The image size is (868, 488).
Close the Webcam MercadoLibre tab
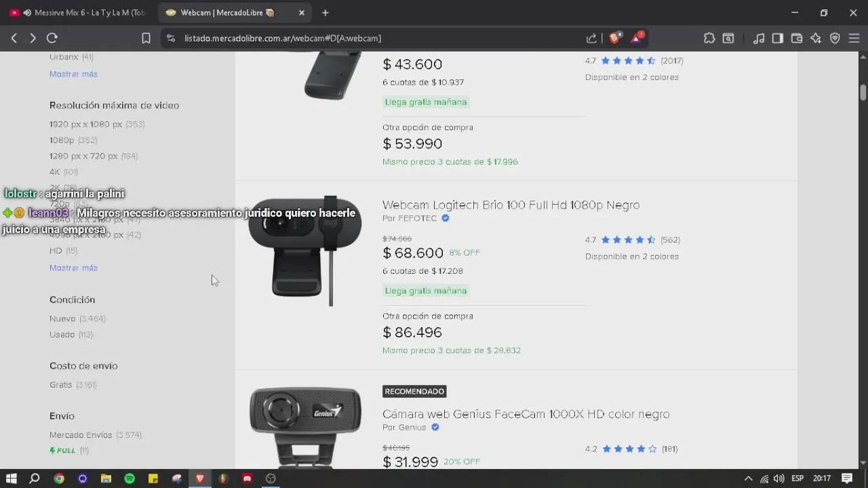click(302, 12)
